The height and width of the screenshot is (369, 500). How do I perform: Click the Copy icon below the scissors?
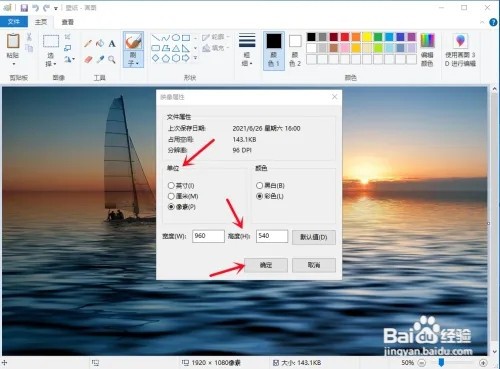[x=29, y=48]
